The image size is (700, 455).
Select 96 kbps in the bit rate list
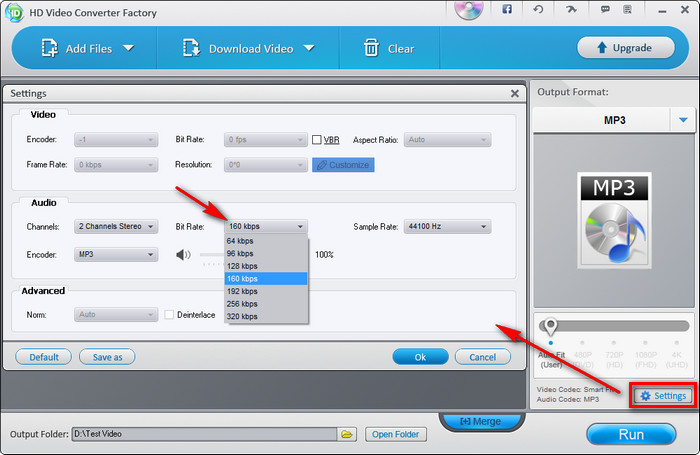click(x=266, y=253)
